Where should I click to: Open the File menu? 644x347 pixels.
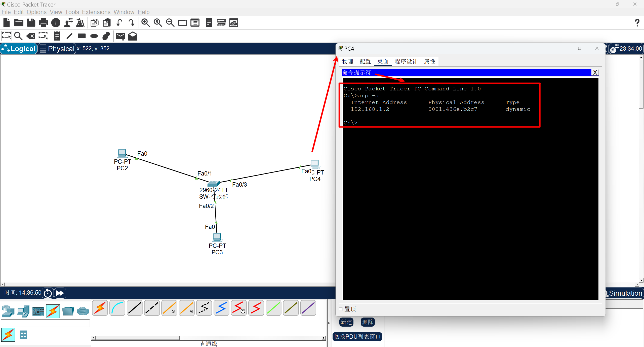tap(6, 12)
